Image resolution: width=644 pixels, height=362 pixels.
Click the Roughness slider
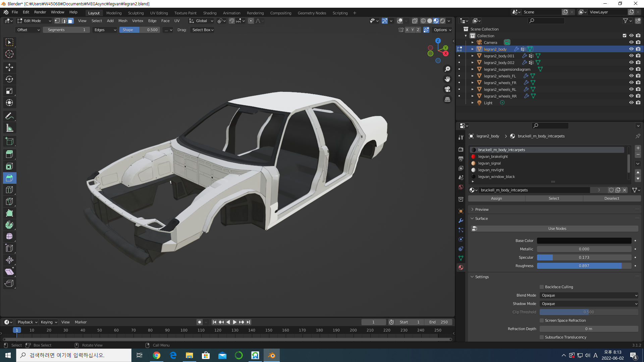584,266
